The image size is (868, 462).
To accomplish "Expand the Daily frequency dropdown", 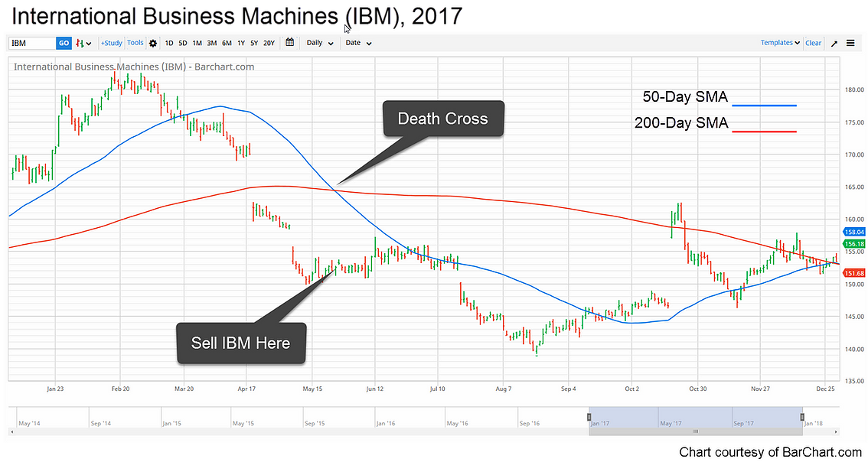I will [320, 43].
